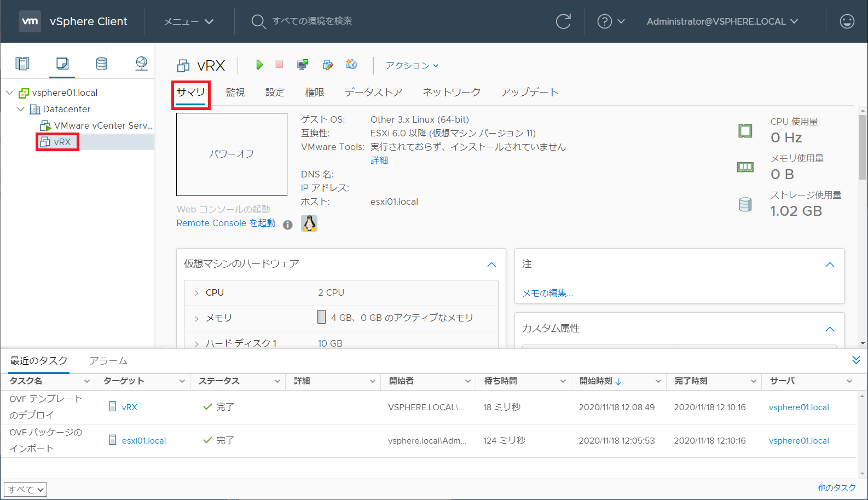Screen dimensions: 868x500
Task: Collapse the vsphere01.local tree node
Action: (10, 93)
